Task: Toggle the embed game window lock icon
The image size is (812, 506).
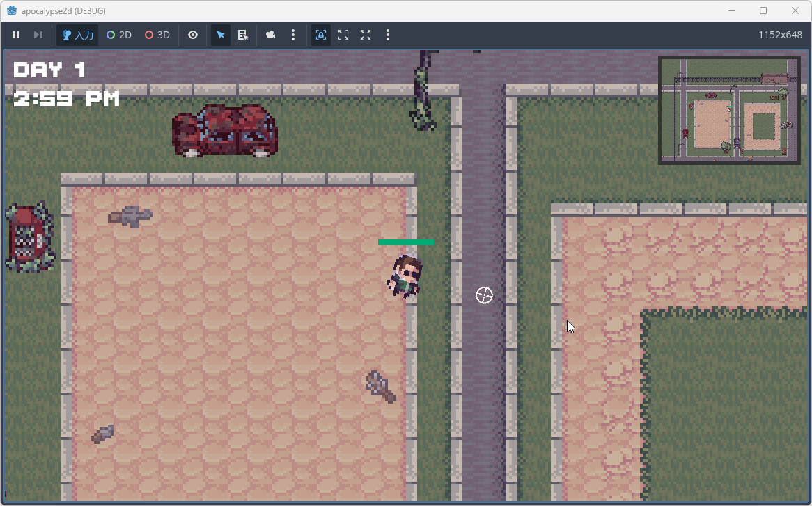Action: (321, 35)
